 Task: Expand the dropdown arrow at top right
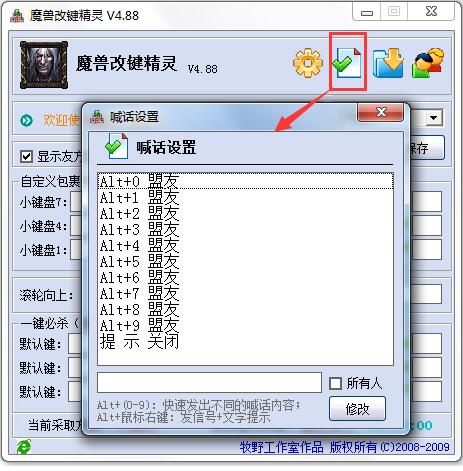coord(434,118)
